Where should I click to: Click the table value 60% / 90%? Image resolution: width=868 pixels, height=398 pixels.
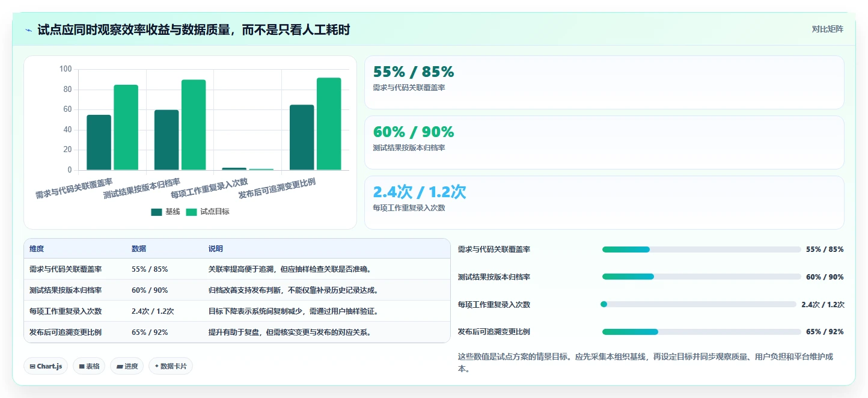(x=150, y=290)
